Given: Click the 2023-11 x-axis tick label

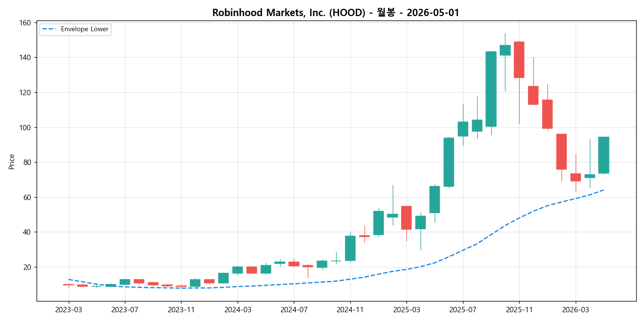Looking at the screenshot, I should [181, 310].
